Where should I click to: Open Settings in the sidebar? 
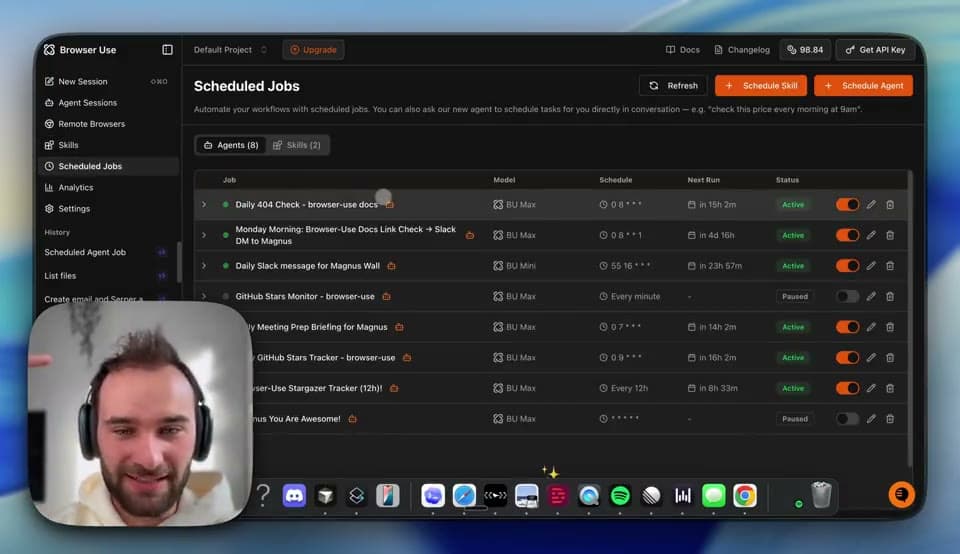pyautogui.click(x=106, y=209)
